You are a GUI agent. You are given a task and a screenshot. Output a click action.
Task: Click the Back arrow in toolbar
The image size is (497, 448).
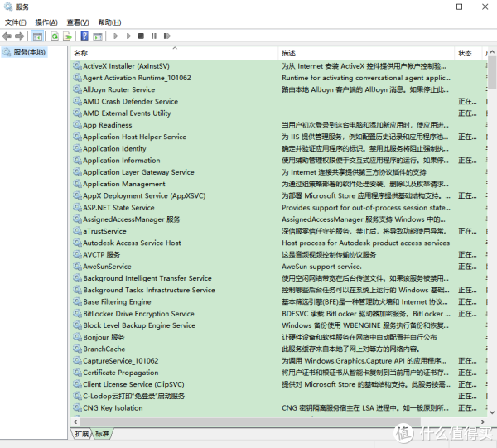pyautogui.click(x=7, y=36)
